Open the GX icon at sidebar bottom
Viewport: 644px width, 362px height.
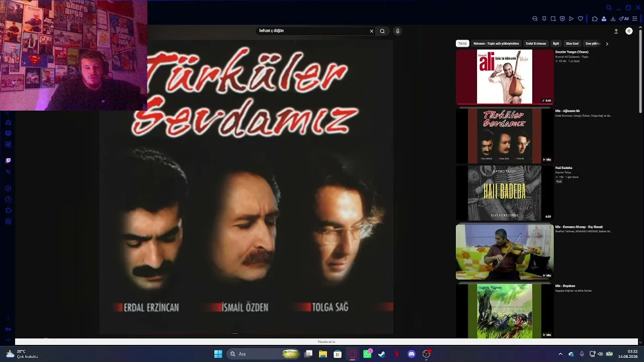[8, 329]
